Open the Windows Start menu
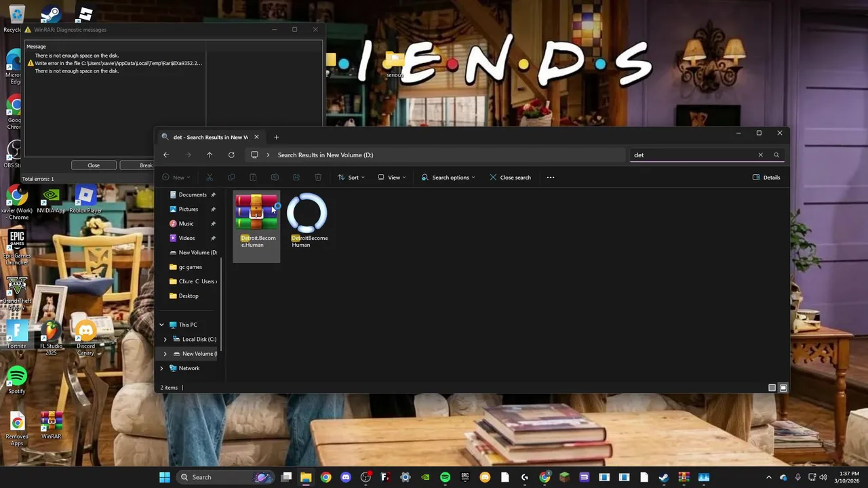Viewport: 868px width, 488px height. pyautogui.click(x=165, y=477)
